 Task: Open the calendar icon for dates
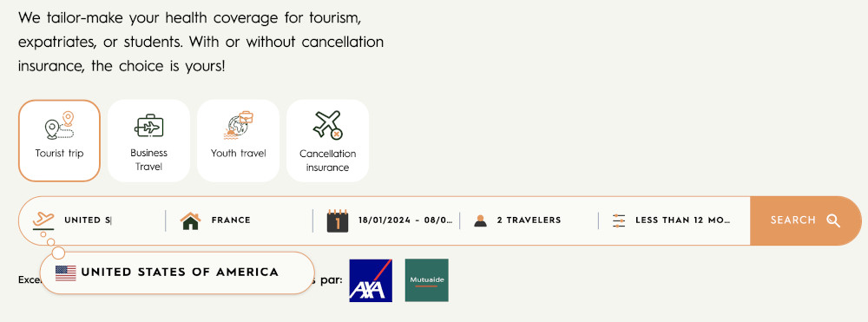pyautogui.click(x=338, y=220)
